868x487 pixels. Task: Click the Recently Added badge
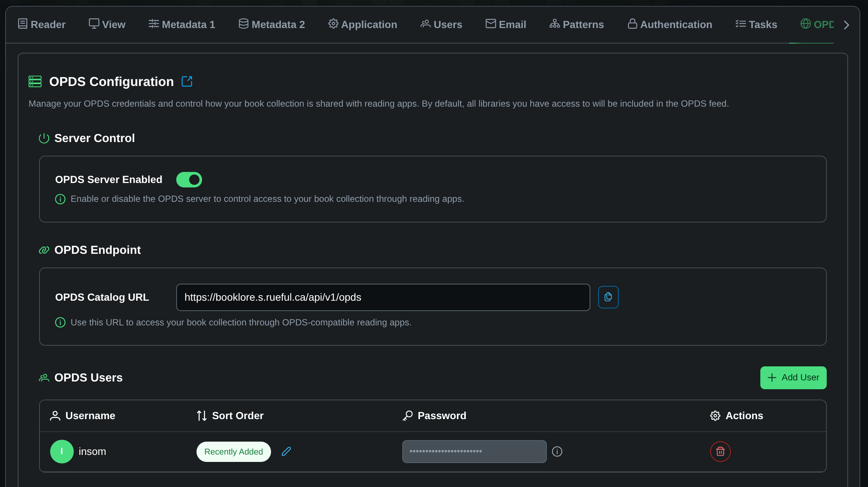(x=233, y=451)
